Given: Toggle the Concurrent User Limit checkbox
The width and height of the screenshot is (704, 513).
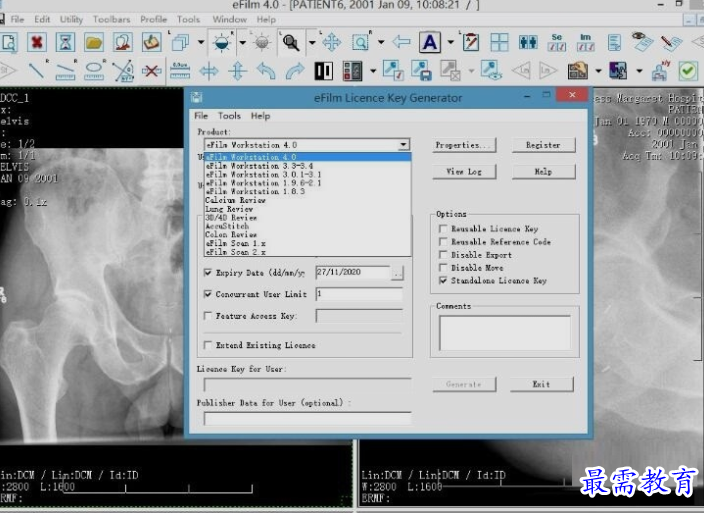Looking at the screenshot, I should point(207,294).
